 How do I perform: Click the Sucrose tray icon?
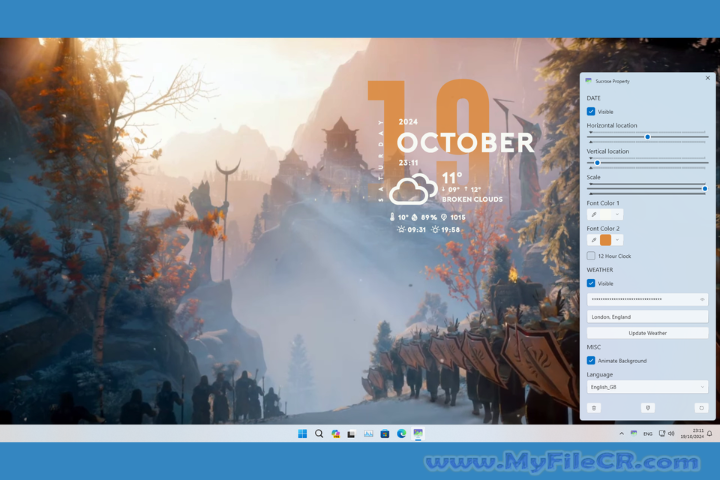(x=634, y=433)
